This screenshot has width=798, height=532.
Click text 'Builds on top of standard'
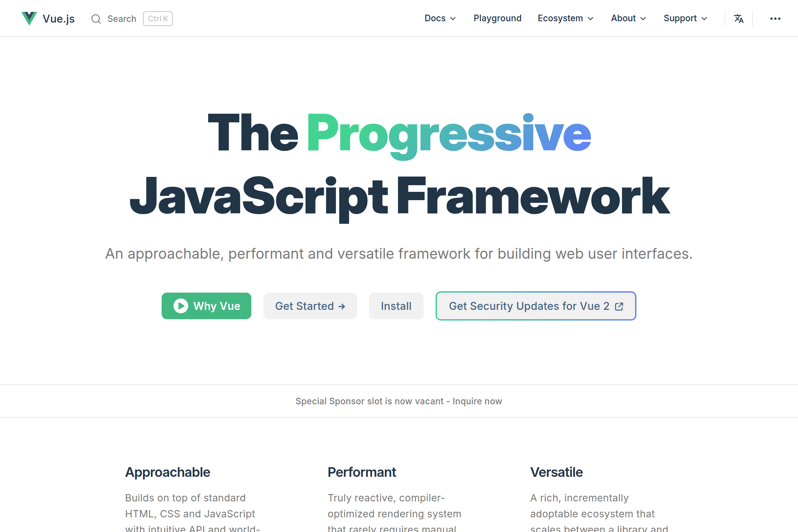pyautogui.click(x=185, y=498)
